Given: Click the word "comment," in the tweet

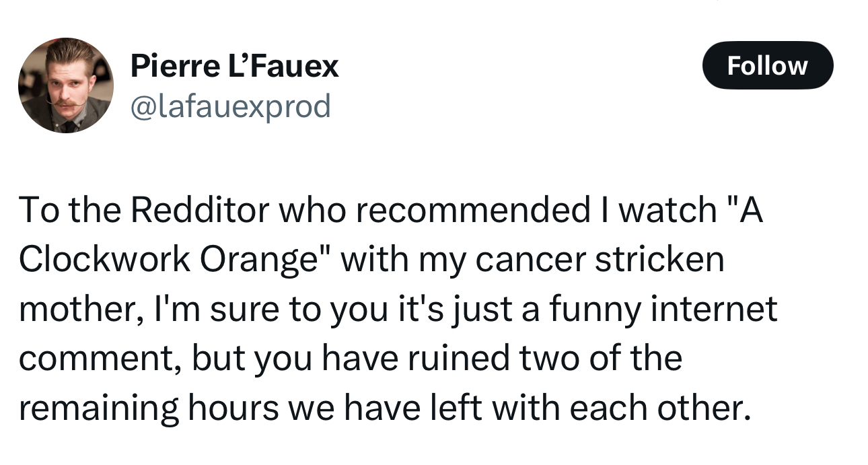Looking at the screenshot, I should (x=100, y=359).
